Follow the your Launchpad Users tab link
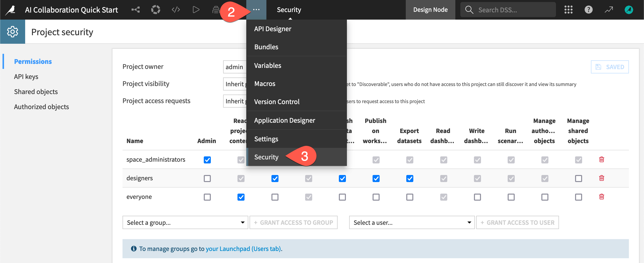This screenshot has width=644, height=263. (244, 249)
